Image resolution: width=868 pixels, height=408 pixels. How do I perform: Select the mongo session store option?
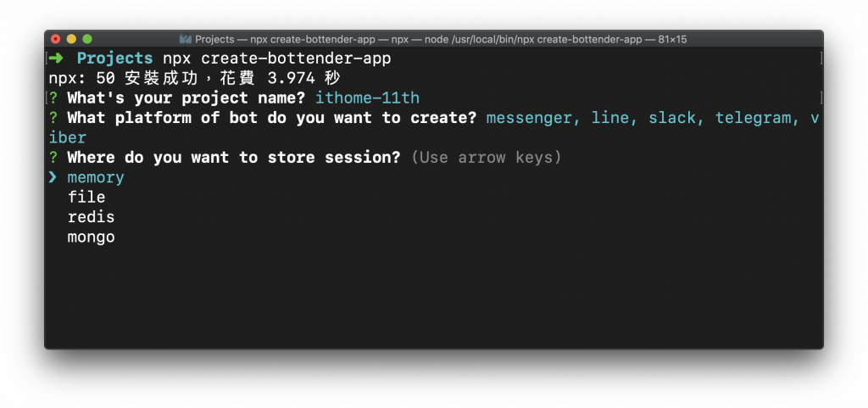point(91,238)
